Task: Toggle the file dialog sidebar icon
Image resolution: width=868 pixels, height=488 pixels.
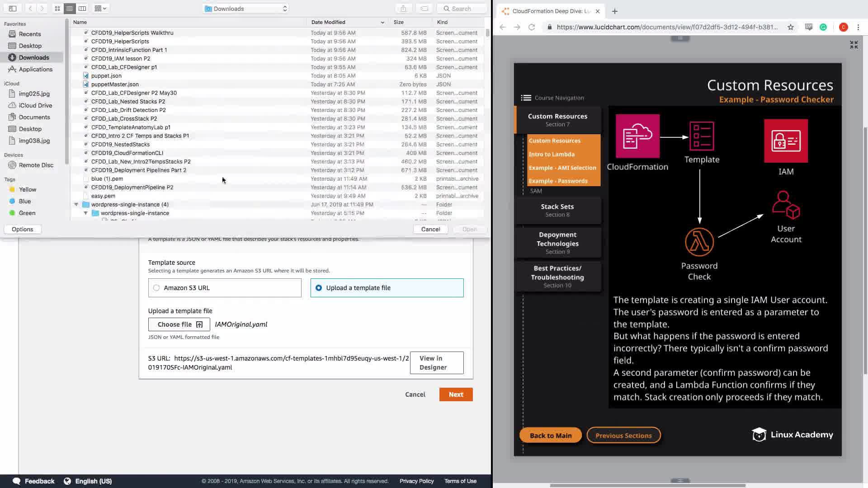Action: [13, 9]
